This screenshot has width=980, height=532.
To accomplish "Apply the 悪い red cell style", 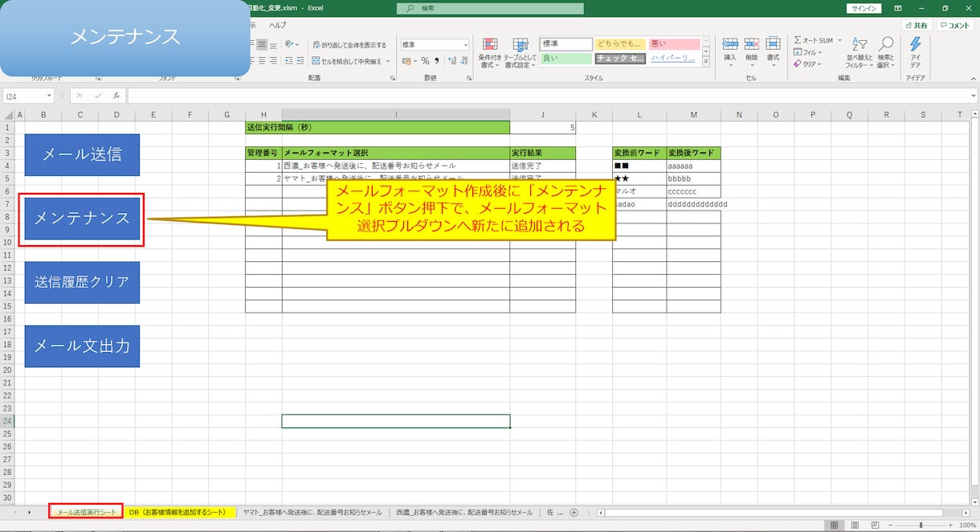I will [675, 43].
